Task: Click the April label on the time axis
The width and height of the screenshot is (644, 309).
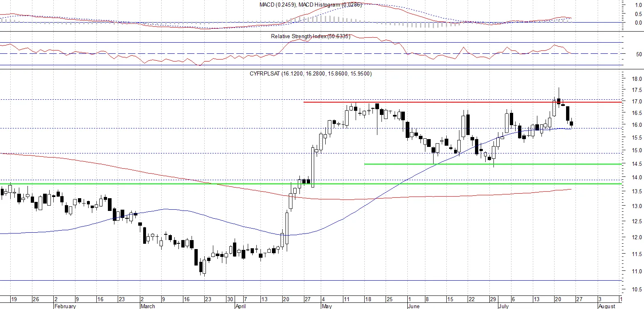Action: tap(240, 306)
